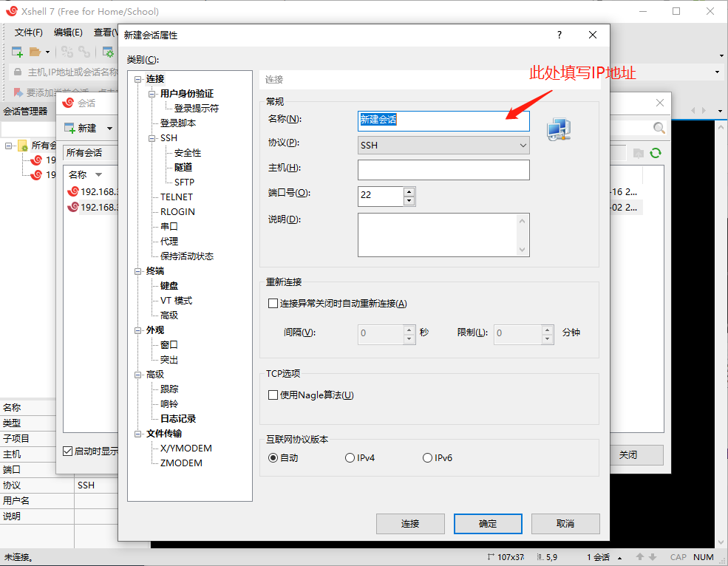
Task: Decrease the port number with down stepper
Action: [409, 201]
